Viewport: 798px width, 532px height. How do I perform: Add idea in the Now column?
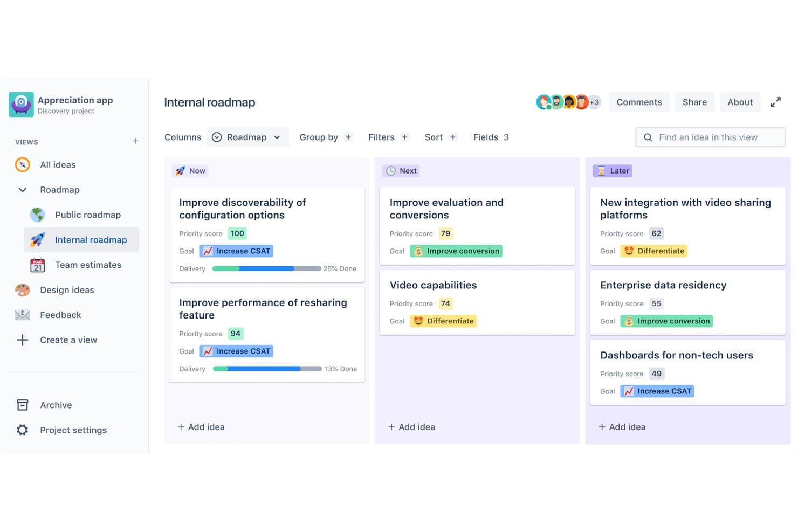pos(201,427)
